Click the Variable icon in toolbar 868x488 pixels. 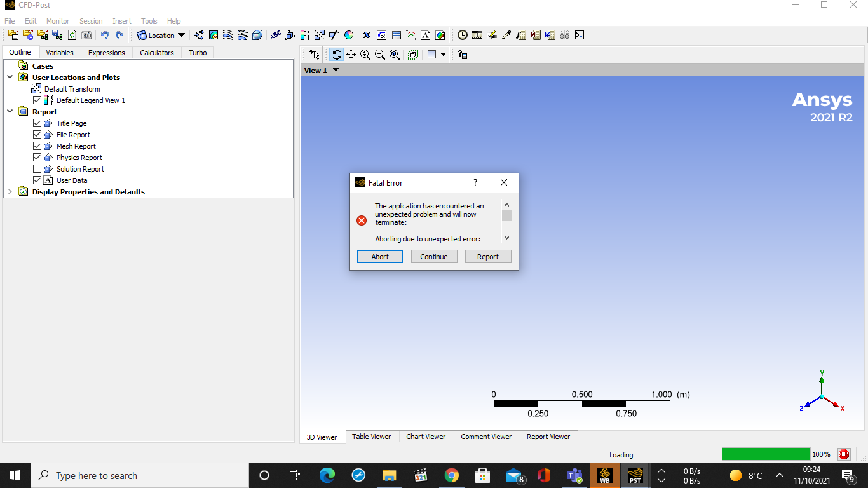point(367,36)
